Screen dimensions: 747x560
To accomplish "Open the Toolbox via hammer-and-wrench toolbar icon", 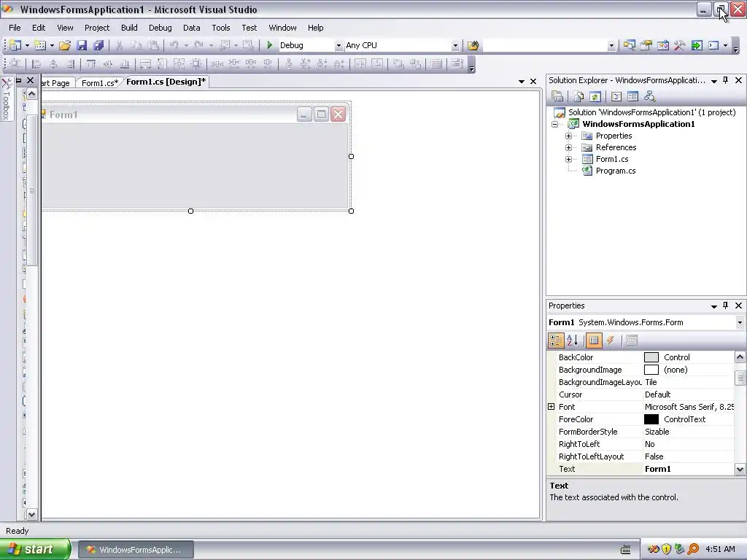I will [679, 45].
